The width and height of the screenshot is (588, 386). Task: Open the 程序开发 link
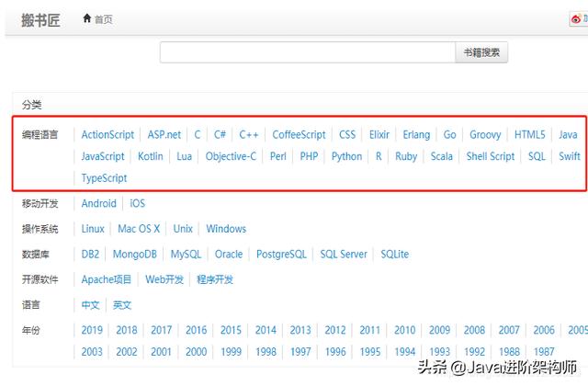click(x=215, y=279)
